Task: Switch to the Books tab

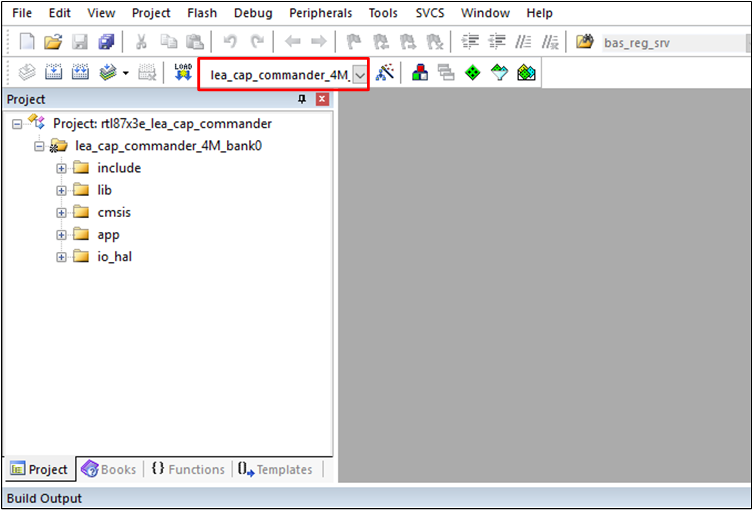Action: [108, 469]
